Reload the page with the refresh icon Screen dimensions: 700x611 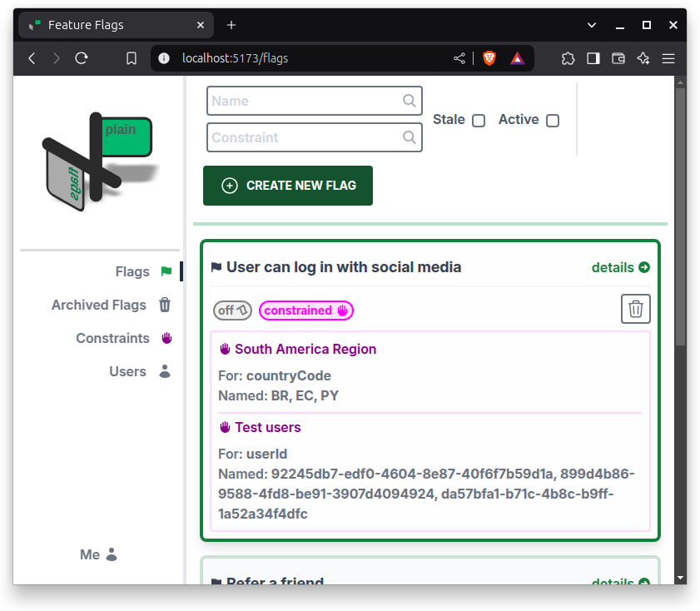point(82,58)
